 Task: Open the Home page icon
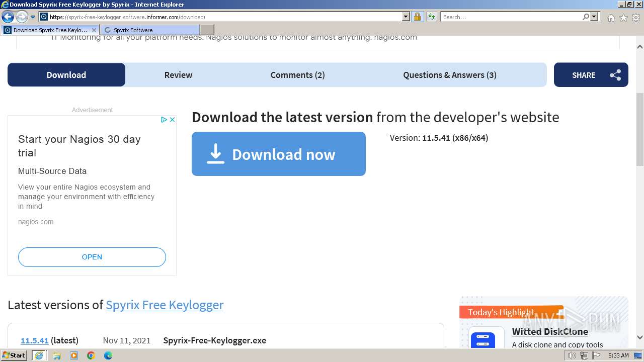(611, 18)
